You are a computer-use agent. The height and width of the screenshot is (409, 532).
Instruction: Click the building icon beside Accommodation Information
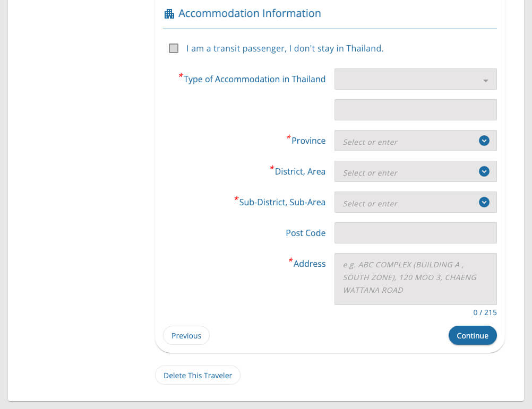coord(169,14)
